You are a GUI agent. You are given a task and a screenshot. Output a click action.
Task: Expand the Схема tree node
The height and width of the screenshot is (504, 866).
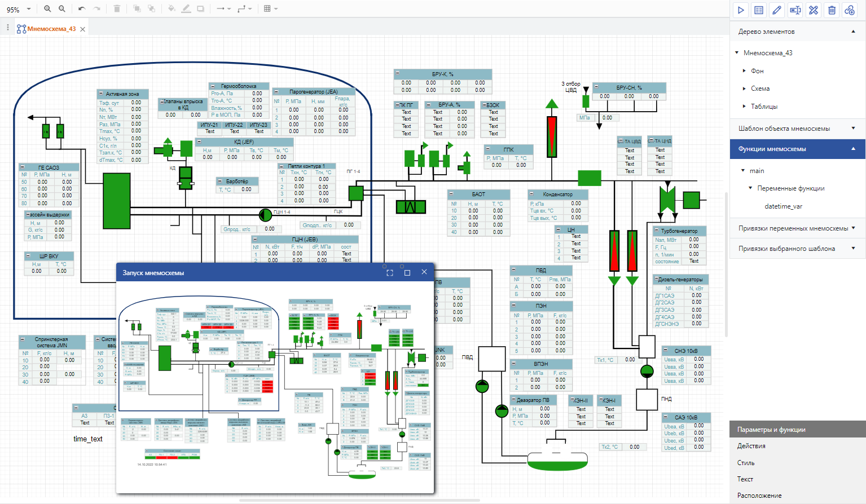point(745,89)
